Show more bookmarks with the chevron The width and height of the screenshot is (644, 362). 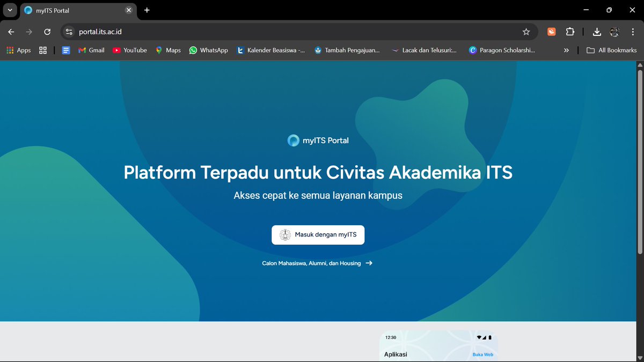[x=566, y=50]
